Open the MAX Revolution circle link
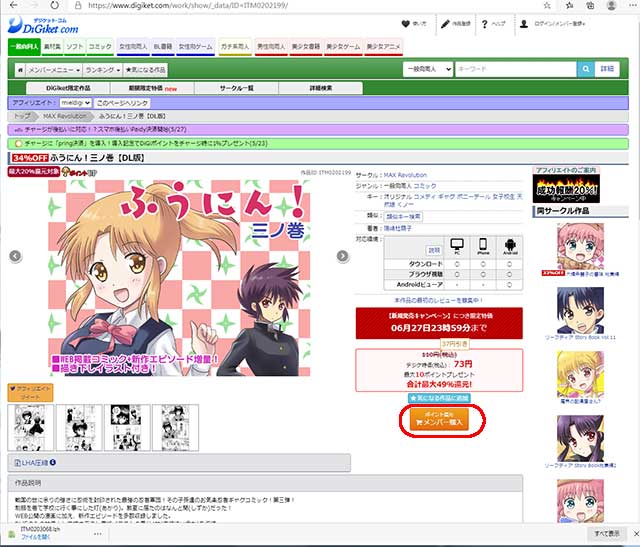Image resolution: width=640 pixels, height=547 pixels. click(x=405, y=175)
